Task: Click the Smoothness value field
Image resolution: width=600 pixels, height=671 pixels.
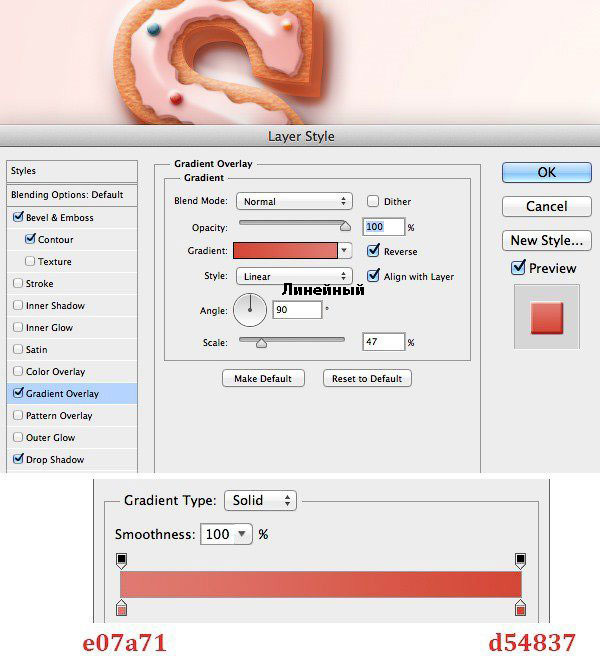Action: 218,534
